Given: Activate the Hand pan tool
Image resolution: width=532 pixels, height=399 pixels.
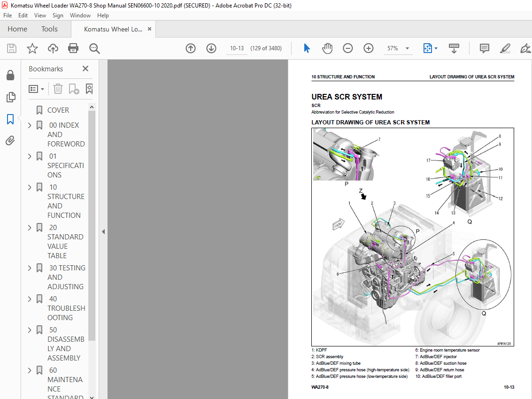Looking at the screenshot, I should coord(327,48).
